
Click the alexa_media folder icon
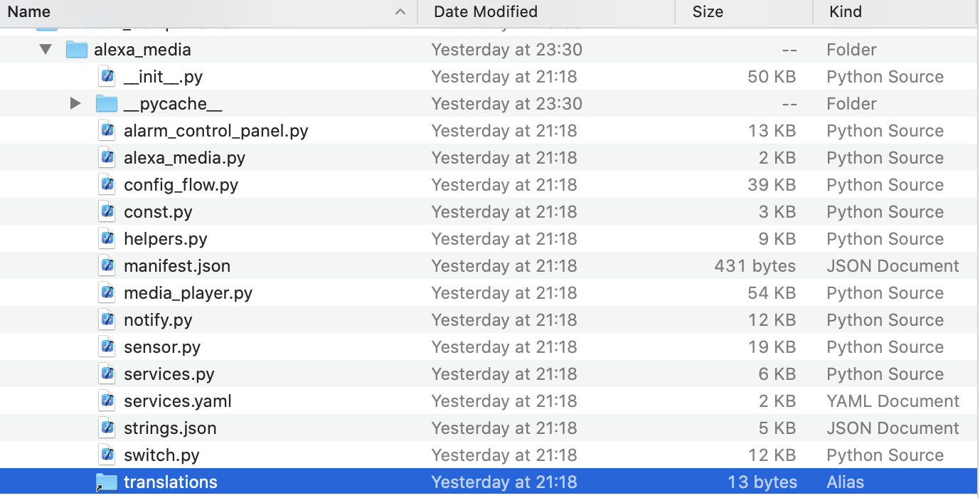pyautogui.click(x=76, y=49)
